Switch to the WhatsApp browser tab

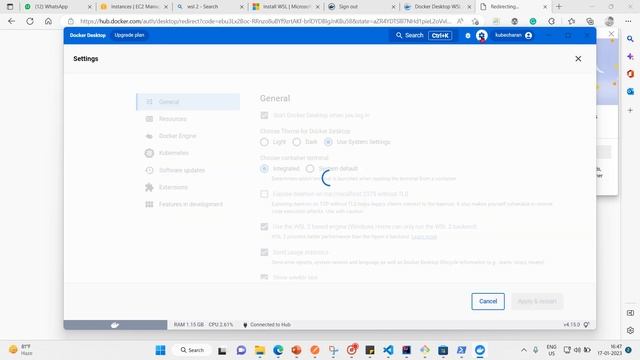(58, 7)
